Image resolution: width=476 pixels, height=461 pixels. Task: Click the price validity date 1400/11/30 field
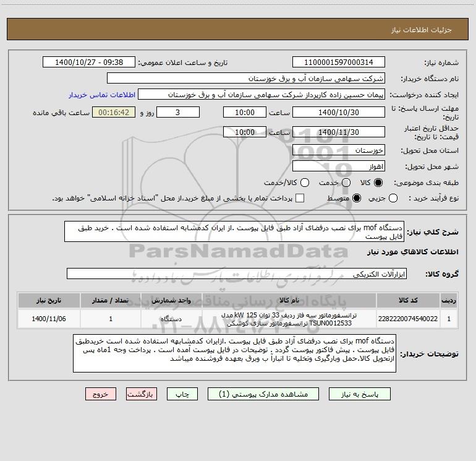point(339,132)
